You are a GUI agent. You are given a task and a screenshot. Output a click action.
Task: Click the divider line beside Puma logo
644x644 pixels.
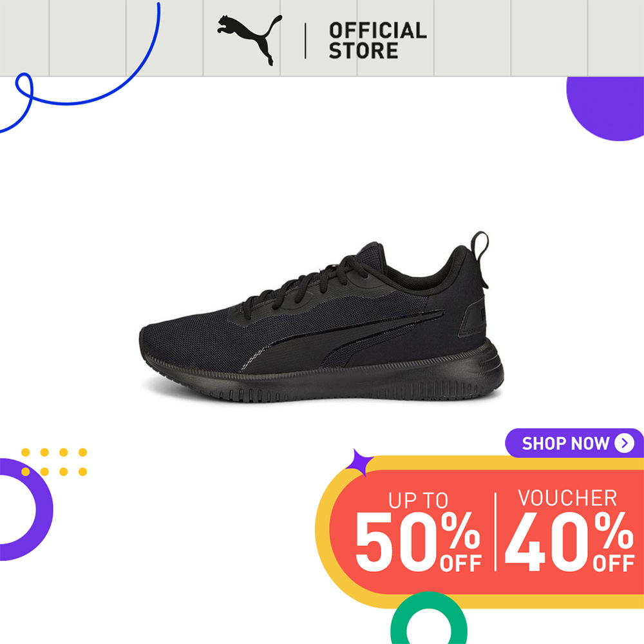coord(305,41)
